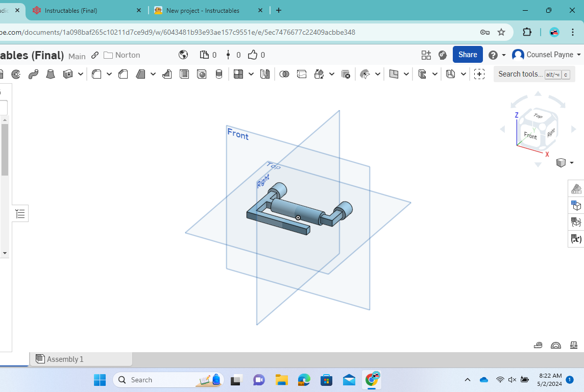Open the dropdown next to the Transform tool

tap(332, 74)
